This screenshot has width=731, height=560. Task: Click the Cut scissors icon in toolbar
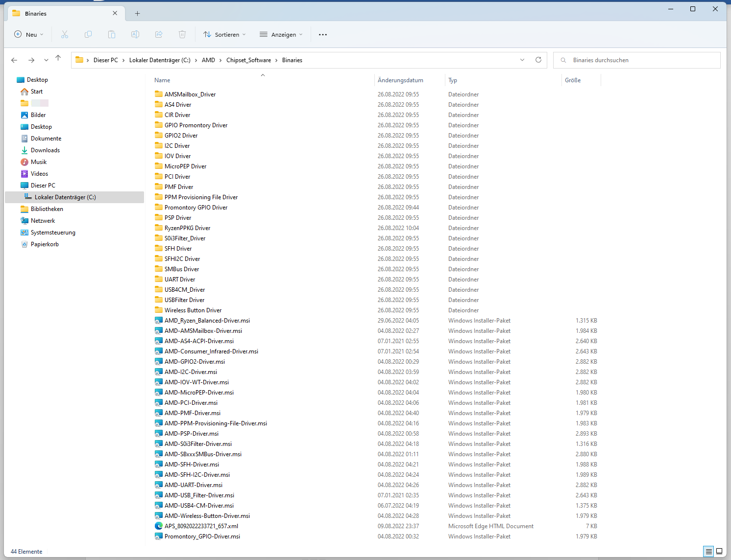pyautogui.click(x=65, y=34)
